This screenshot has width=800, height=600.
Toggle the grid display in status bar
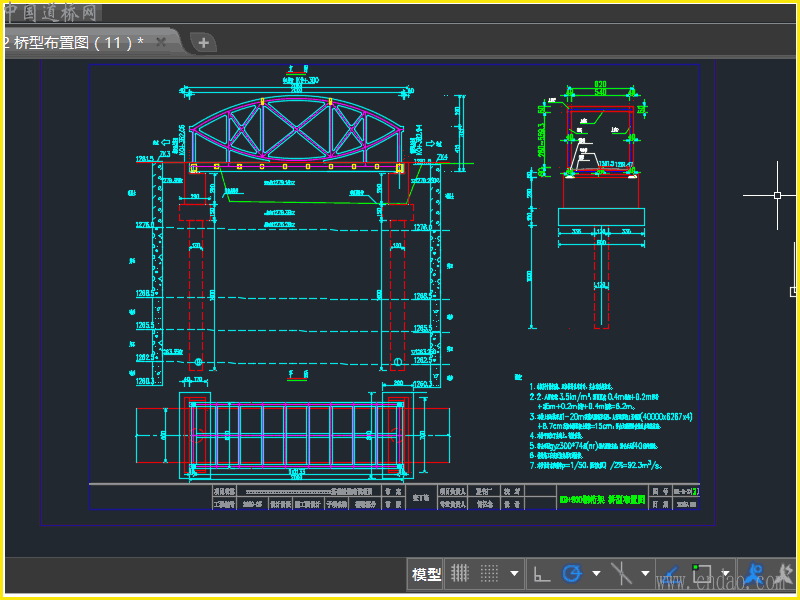tap(460, 574)
